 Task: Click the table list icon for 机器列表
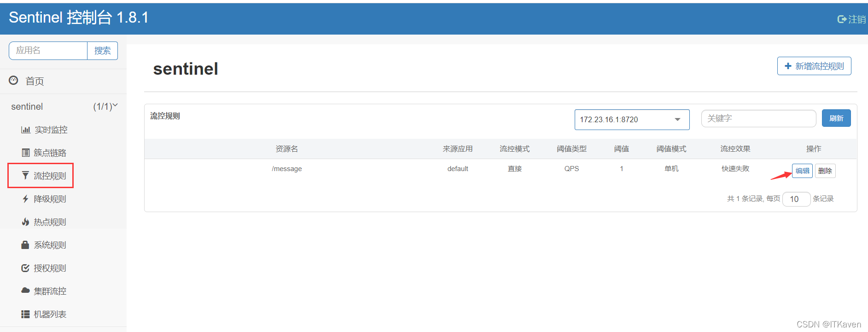point(26,314)
